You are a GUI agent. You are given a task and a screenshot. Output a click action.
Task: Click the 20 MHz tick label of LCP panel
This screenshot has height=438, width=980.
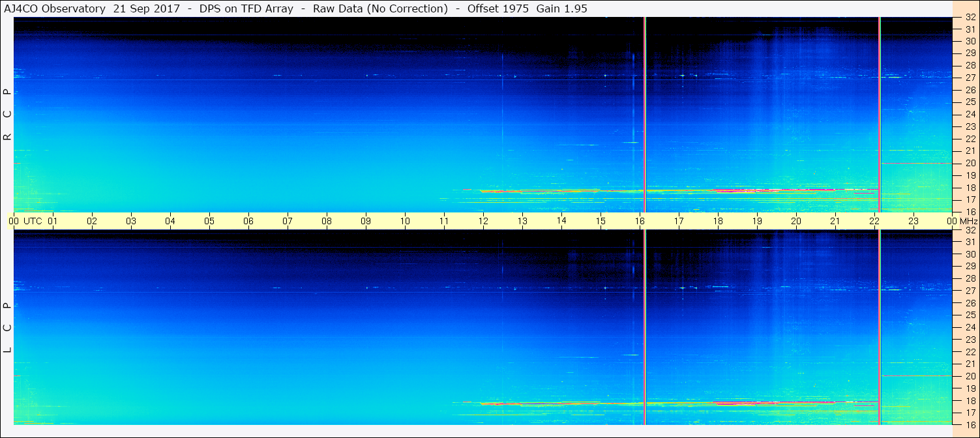click(x=970, y=376)
